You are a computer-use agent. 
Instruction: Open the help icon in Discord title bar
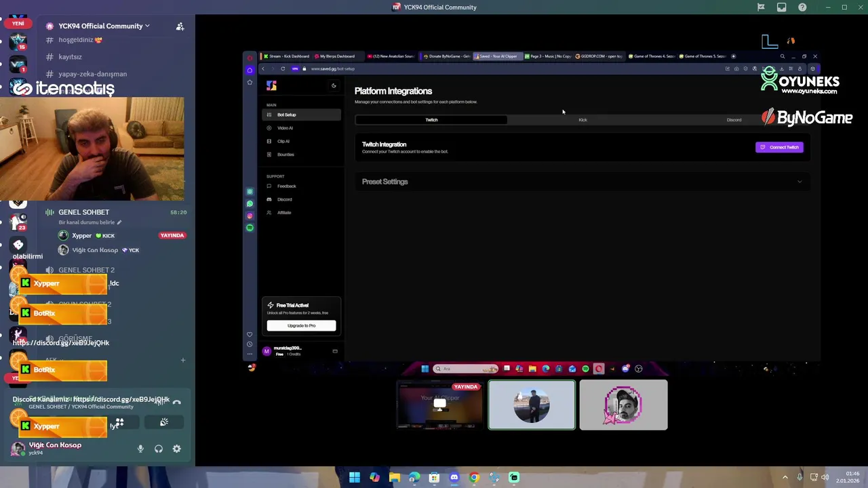tap(802, 7)
